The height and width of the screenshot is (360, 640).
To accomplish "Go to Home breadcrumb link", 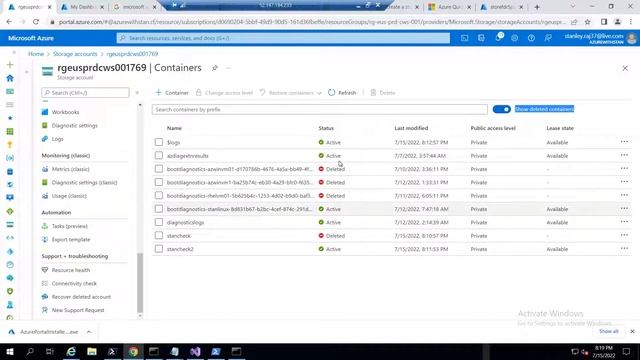I will [x=36, y=54].
